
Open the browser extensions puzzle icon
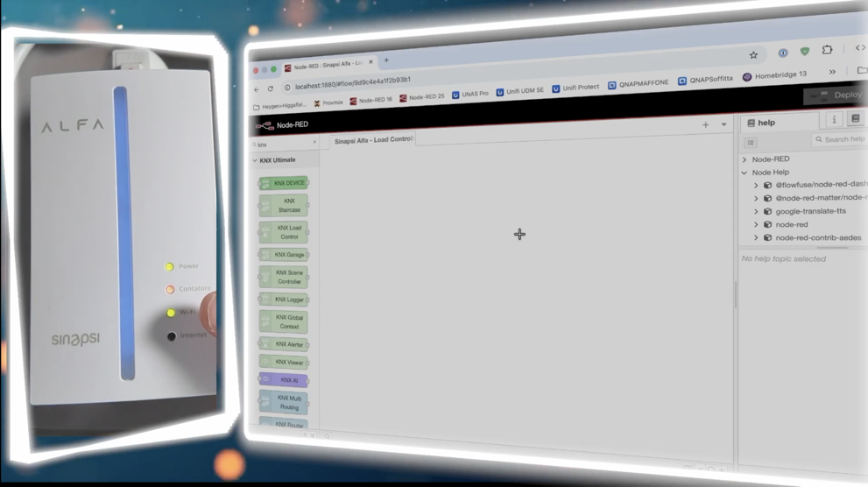tap(827, 50)
